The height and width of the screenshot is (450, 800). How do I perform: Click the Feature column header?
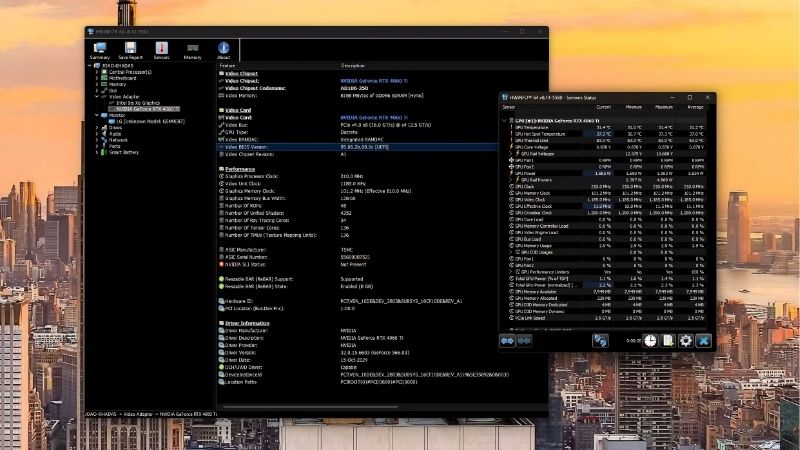[278, 66]
